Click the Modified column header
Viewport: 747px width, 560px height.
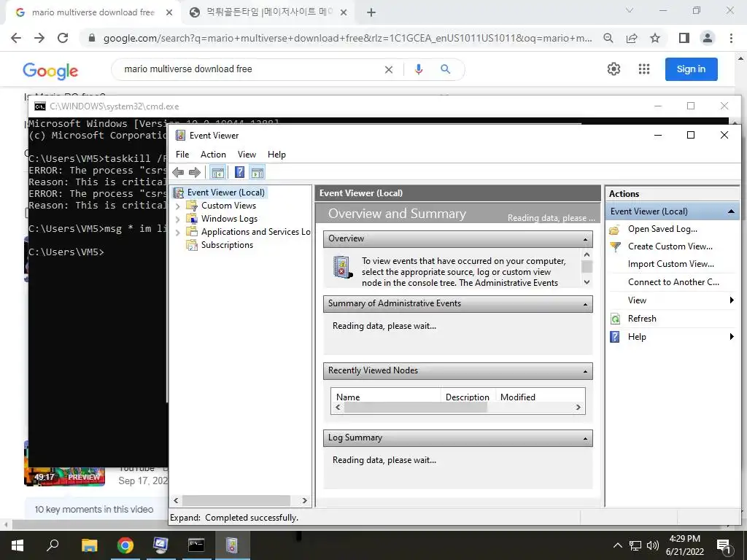click(518, 397)
